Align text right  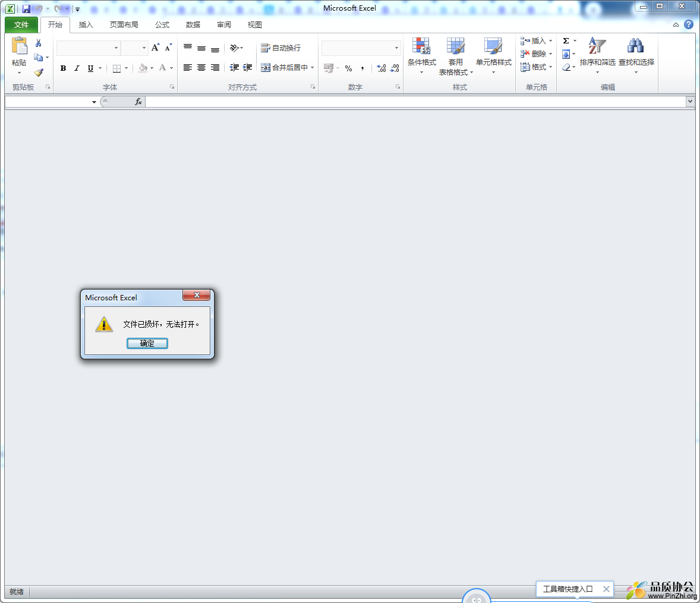click(215, 67)
